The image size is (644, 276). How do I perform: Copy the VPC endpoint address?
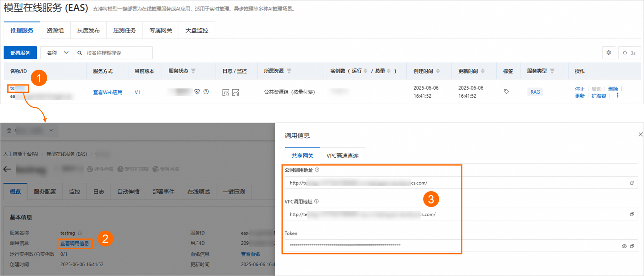(632, 214)
